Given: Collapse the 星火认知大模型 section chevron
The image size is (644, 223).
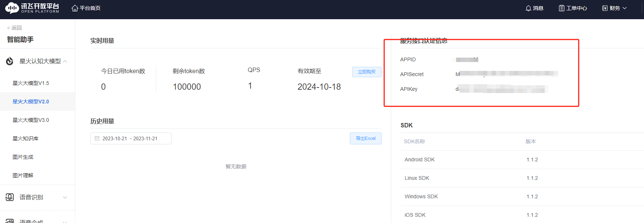Looking at the screenshot, I should 65,61.
